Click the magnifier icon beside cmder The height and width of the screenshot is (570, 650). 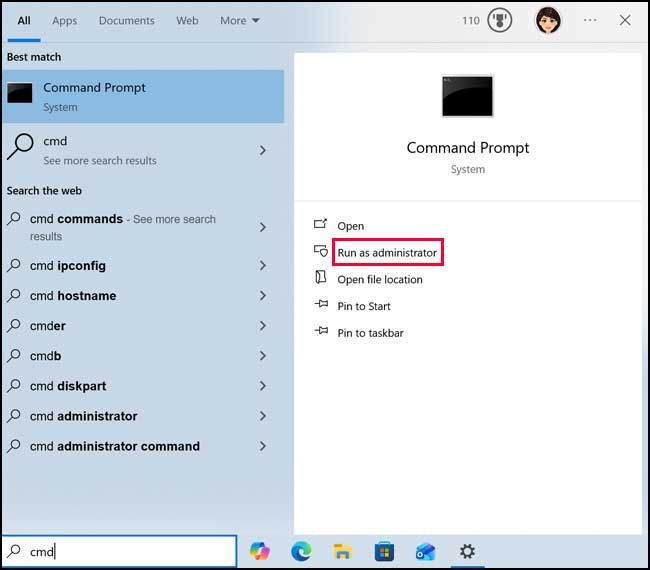[x=14, y=325]
